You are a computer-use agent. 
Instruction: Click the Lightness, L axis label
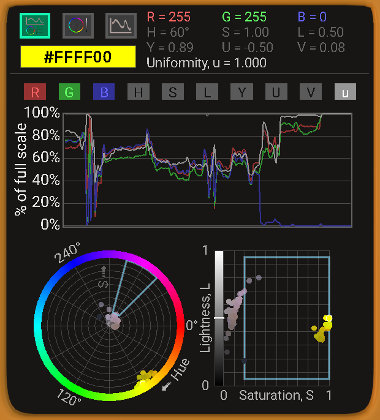pos(206,318)
